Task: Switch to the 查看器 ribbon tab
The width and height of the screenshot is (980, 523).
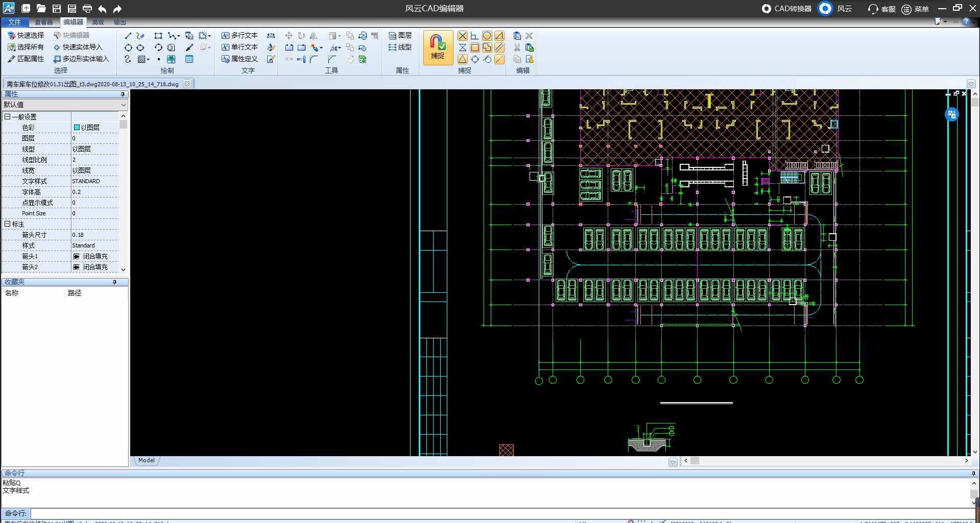Action: pos(43,22)
